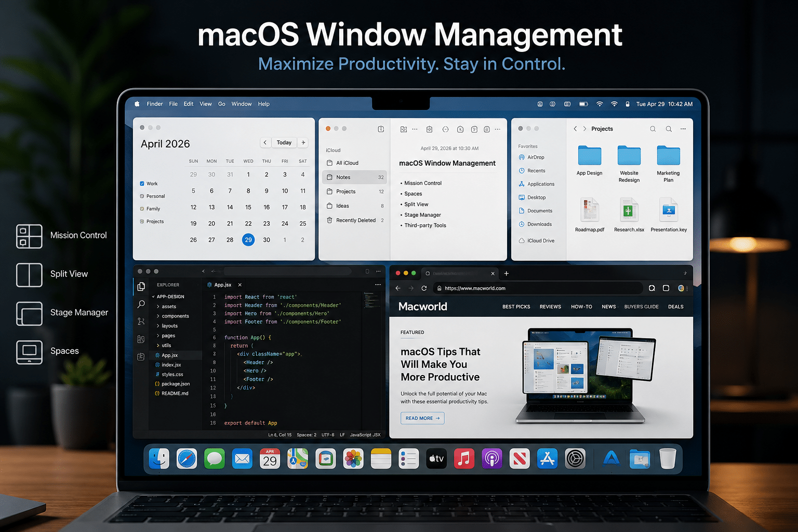Open Finder from the Dock
This screenshot has height=532, width=798.
(x=159, y=459)
